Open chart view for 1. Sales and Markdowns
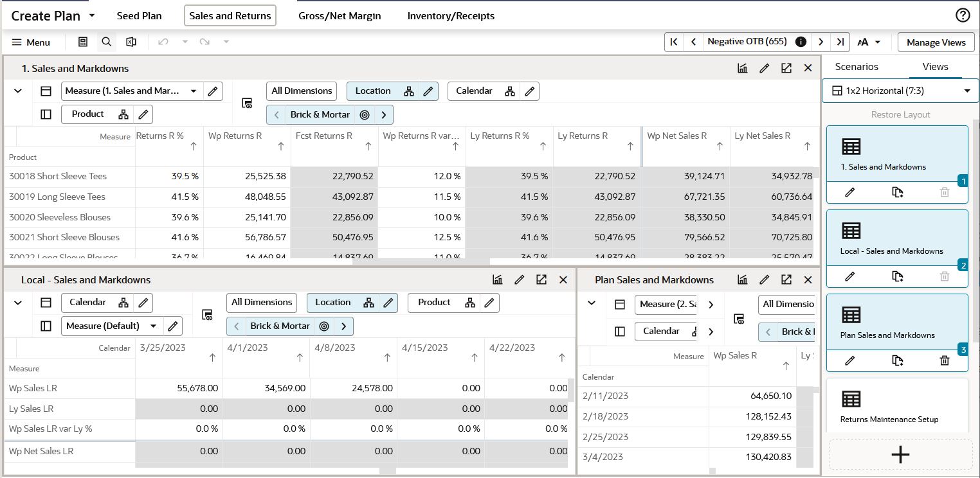The image size is (980, 478). (743, 68)
